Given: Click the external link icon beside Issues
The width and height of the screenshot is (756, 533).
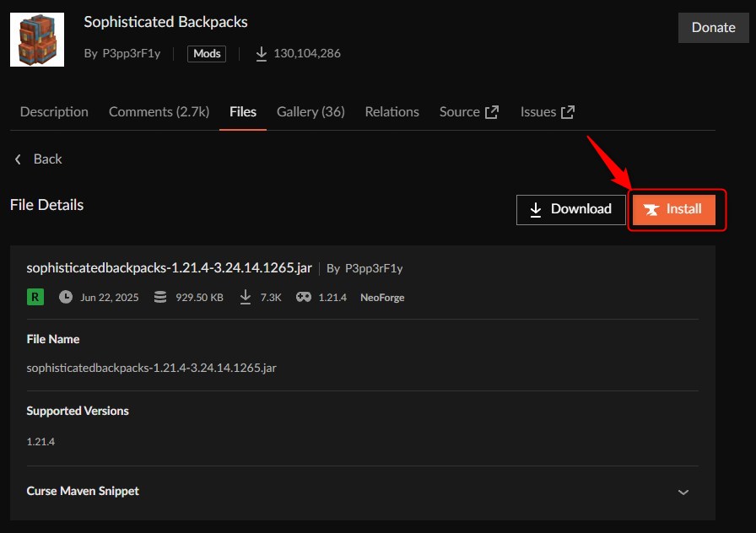Looking at the screenshot, I should click(568, 112).
